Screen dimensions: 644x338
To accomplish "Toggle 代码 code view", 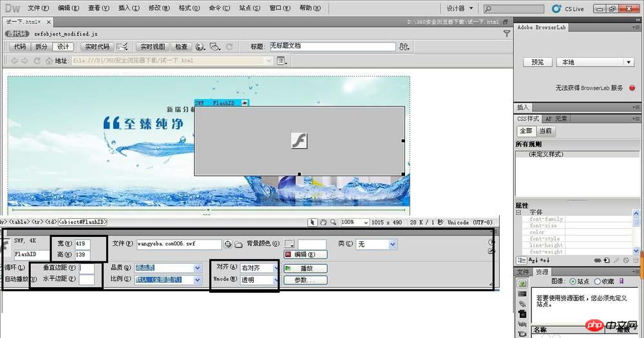I will (20, 47).
